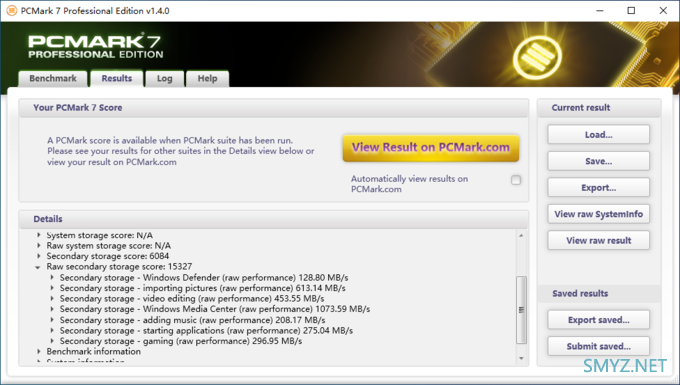Click the PCMark 7 title bar app icon
This screenshot has width=680, height=385.
click(12, 10)
